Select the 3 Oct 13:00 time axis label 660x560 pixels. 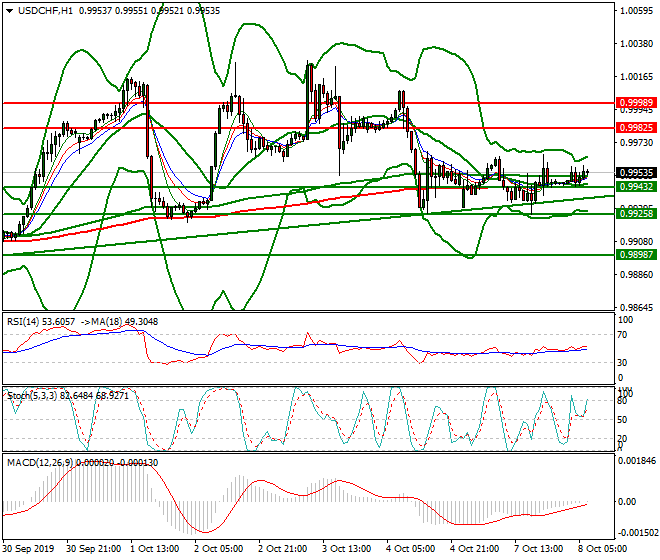tap(346, 549)
